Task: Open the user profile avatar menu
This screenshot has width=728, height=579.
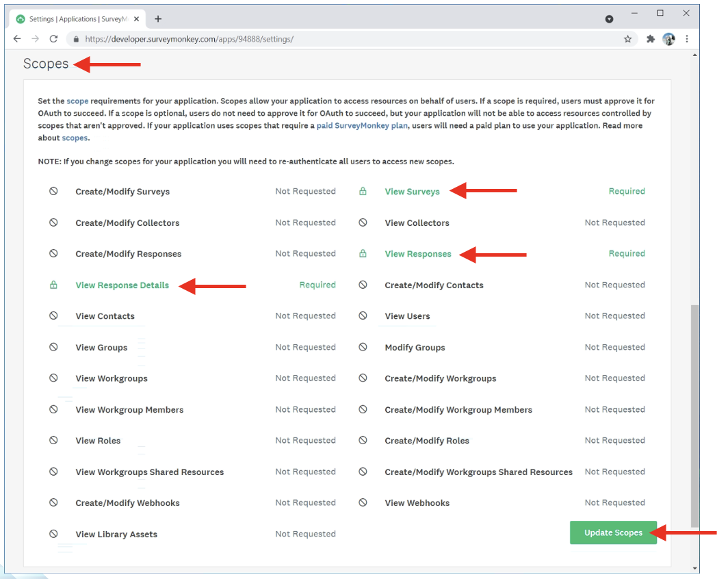Action: [x=668, y=39]
